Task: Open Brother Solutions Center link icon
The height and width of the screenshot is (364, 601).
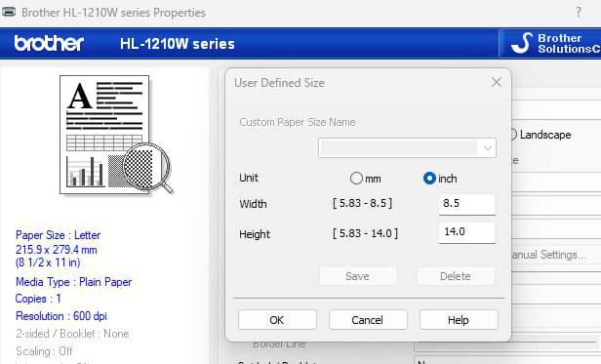Action: coord(522,43)
